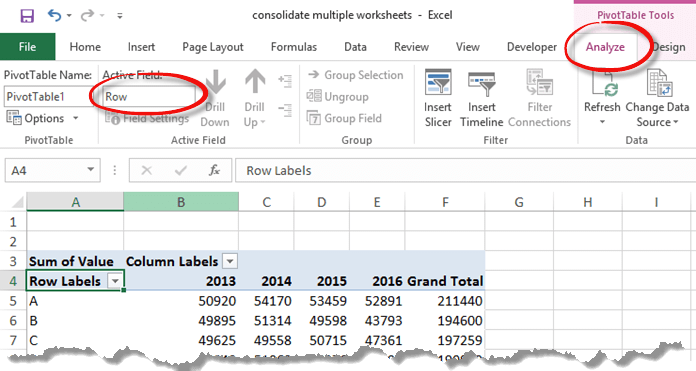
Task: Click the Insert Slicer icon
Action: 438,82
